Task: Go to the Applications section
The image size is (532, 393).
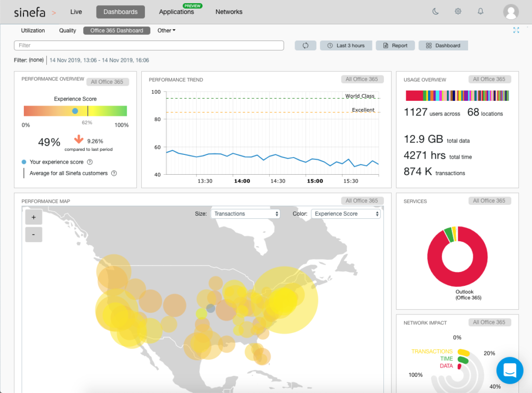Action: coord(177,12)
